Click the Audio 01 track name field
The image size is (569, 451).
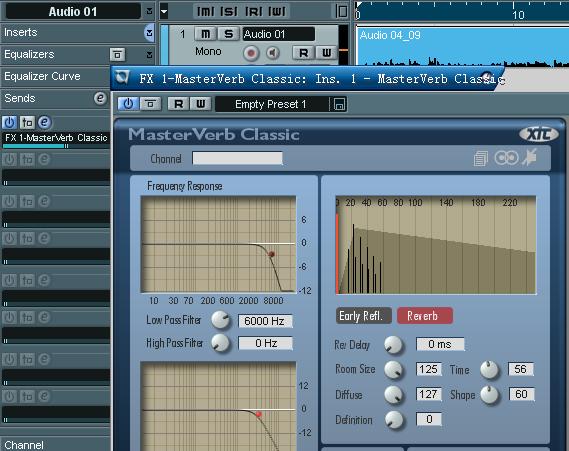pyautogui.click(x=278, y=34)
